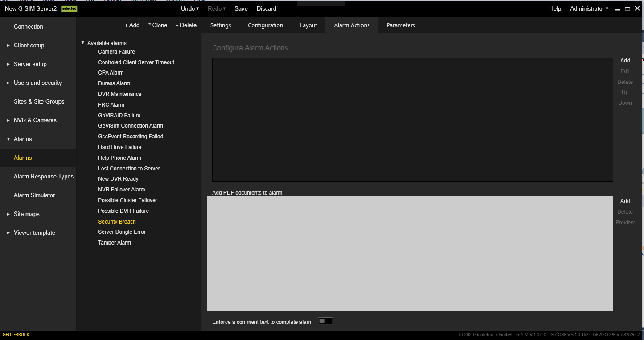
Task: Open the Administrator user menu
Action: point(589,8)
